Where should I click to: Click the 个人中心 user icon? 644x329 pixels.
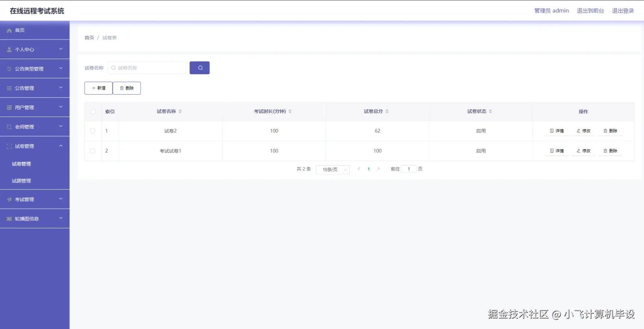pos(9,50)
